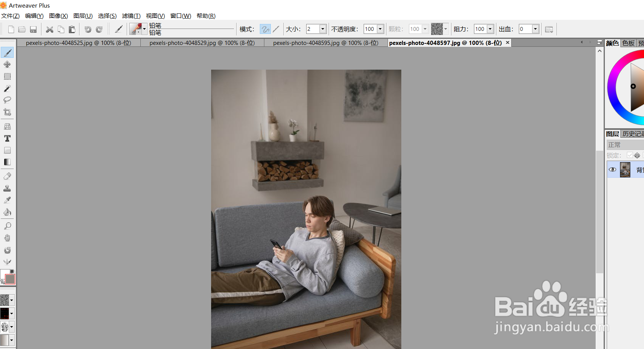
Task: Click the black marker in the color triangle
Action: (633, 86)
